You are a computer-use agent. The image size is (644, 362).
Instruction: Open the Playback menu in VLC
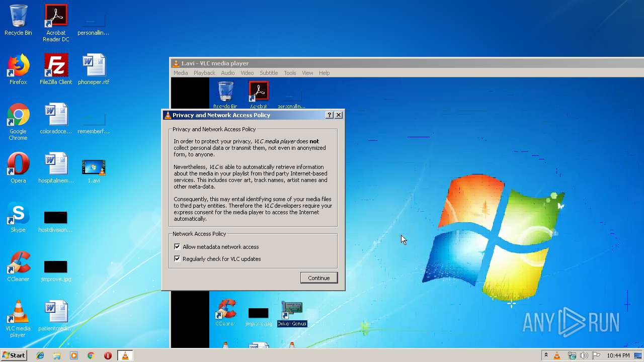click(x=204, y=73)
